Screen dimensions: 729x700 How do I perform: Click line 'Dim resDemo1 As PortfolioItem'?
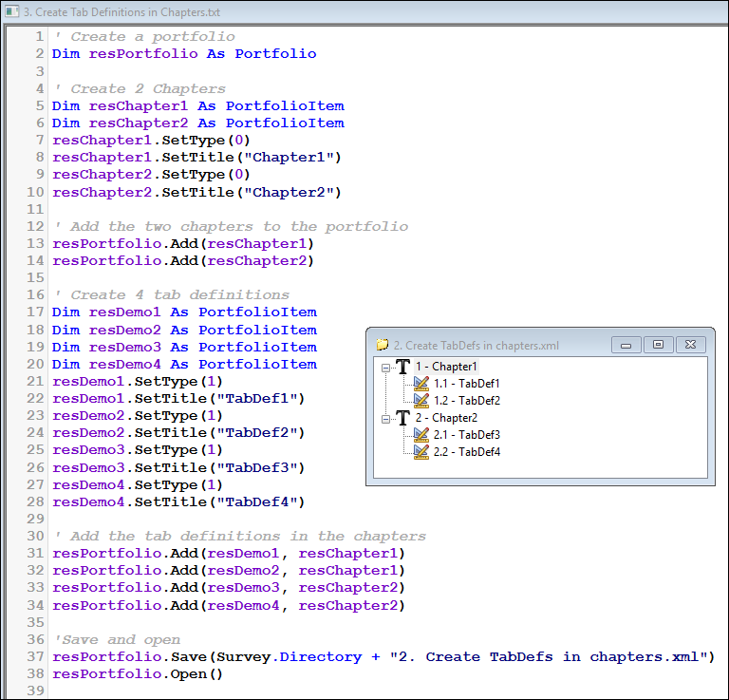pos(184,312)
